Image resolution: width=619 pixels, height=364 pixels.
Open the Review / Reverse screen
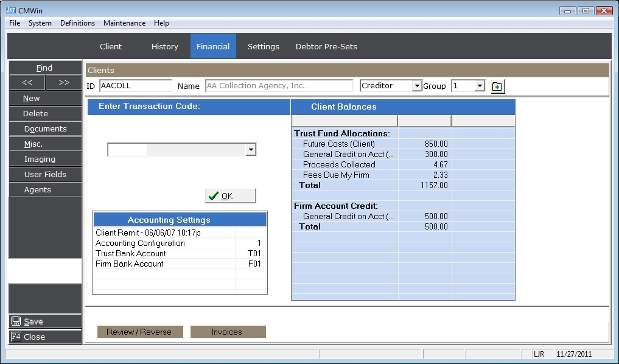(x=139, y=332)
